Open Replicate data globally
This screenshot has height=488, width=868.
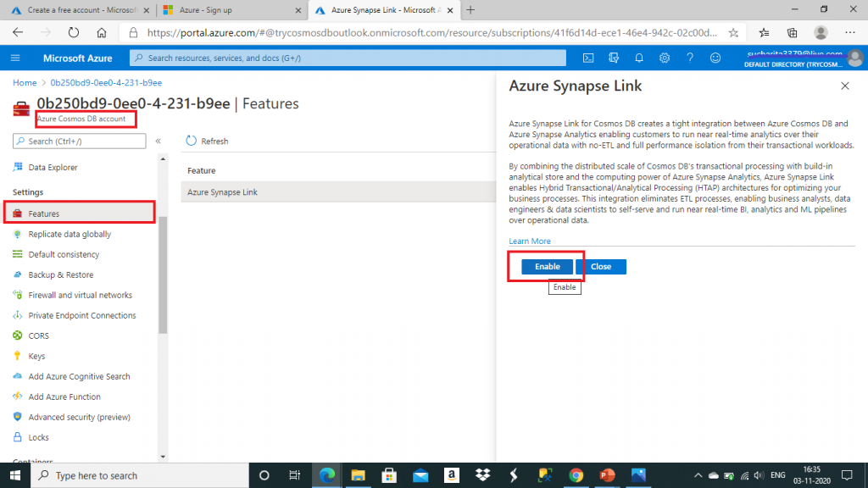point(70,234)
